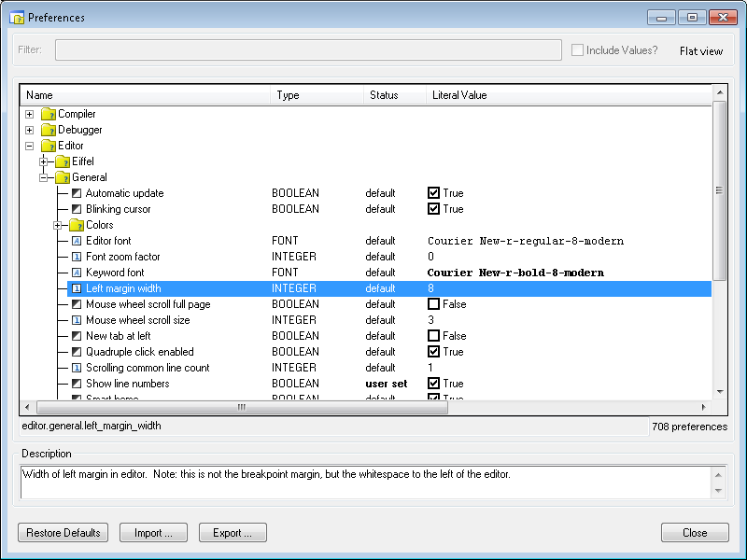The width and height of the screenshot is (747, 560).
Task: Click the Automatic update boolean icon
Action: coord(77,193)
